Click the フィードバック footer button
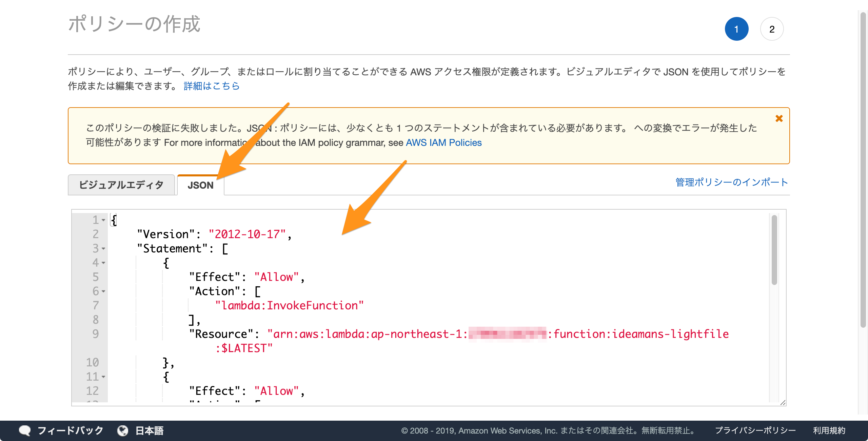The height and width of the screenshot is (441, 868). click(x=70, y=430)
